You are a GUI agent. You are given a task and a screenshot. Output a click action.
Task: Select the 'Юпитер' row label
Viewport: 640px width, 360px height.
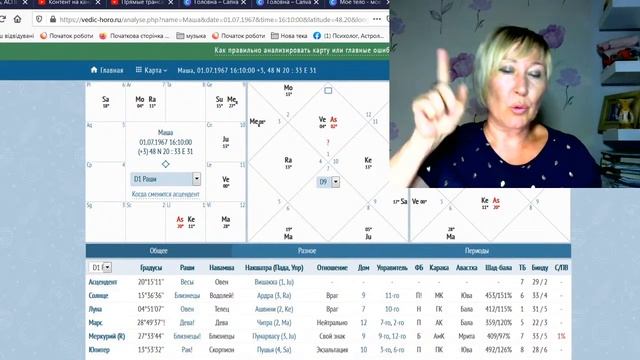[99, 349]
